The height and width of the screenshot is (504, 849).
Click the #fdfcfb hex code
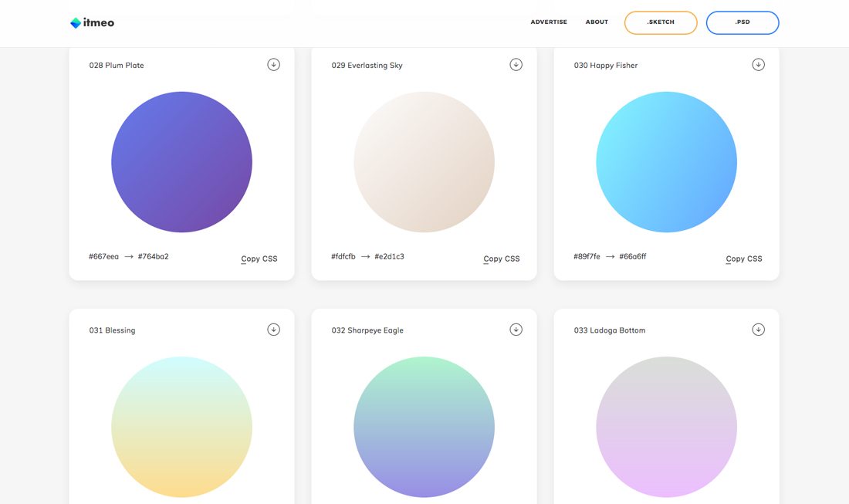(x=343, y=256)
